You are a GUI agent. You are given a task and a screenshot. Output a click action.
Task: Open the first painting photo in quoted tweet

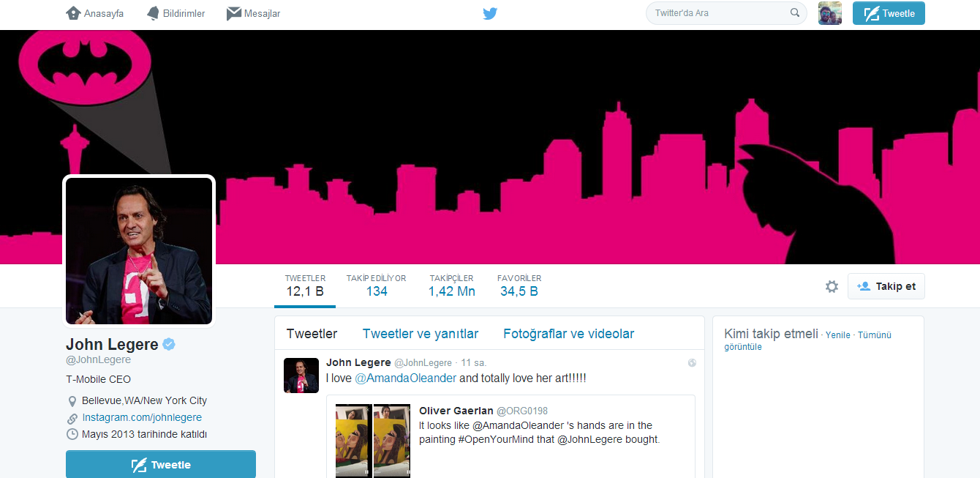[354, 441]
